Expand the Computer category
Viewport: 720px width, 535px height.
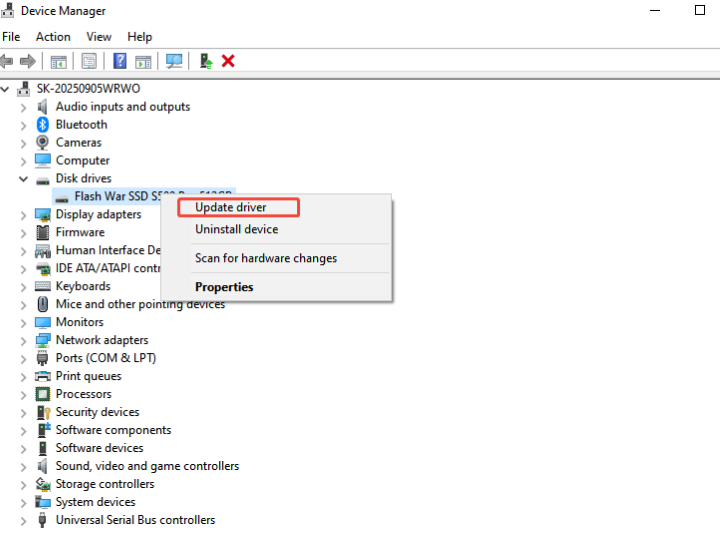(23, 161)
